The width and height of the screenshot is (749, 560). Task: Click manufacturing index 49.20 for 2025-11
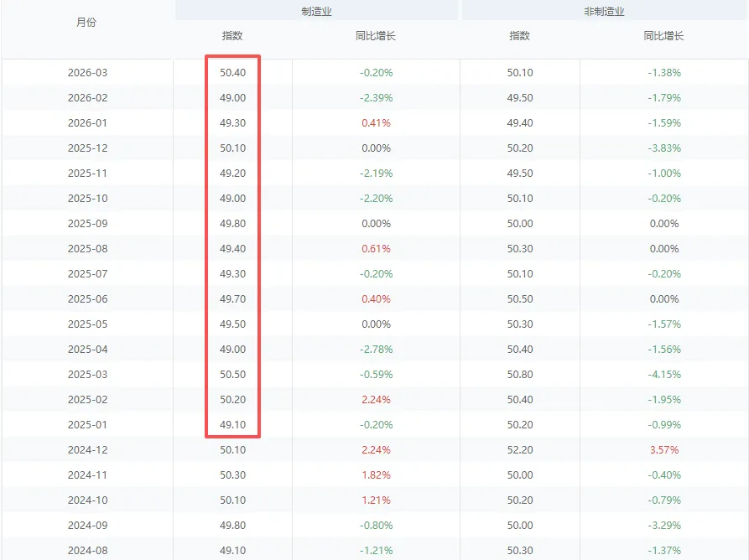pos(232,174)
